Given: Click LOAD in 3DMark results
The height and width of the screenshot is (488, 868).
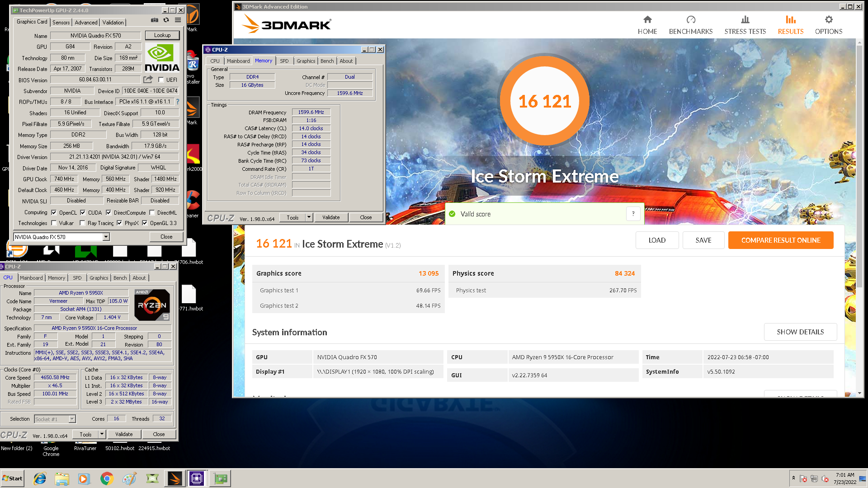Looking at the screenshot, I should pos(657,240).
